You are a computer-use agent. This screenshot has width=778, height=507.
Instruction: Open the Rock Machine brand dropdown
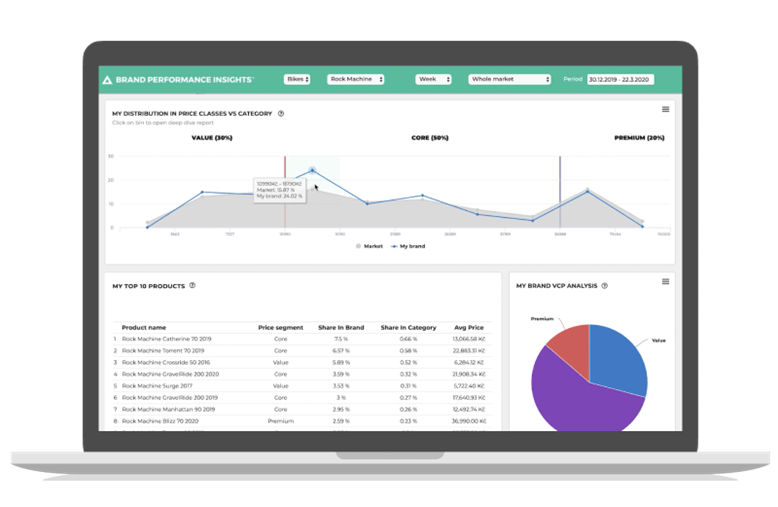point(355,79)
